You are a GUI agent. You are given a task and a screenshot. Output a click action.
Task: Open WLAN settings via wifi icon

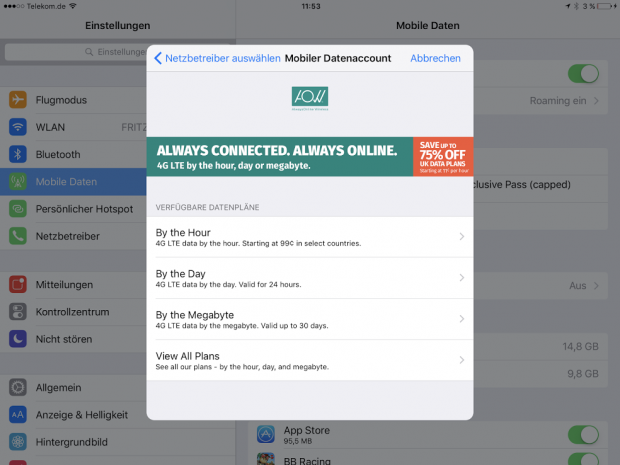(18, 127)
